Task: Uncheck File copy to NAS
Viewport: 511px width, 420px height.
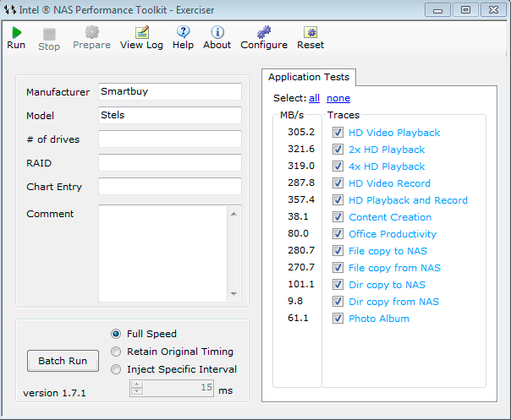Action: (x=338, y=251)
